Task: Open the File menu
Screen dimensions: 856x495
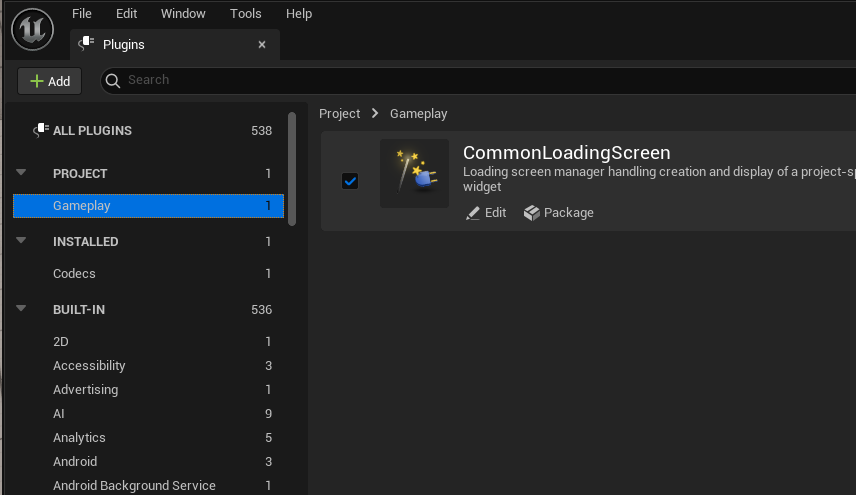Action: pos(82,14)
